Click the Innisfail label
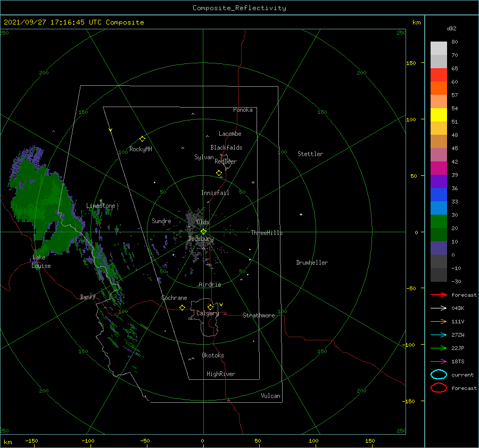This screenshot has height=448, width=479. pyautogui.click(x=215, y=193)
